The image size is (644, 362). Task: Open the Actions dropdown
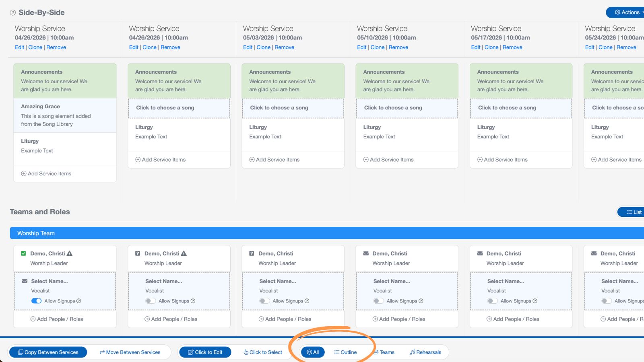point(625,12)
